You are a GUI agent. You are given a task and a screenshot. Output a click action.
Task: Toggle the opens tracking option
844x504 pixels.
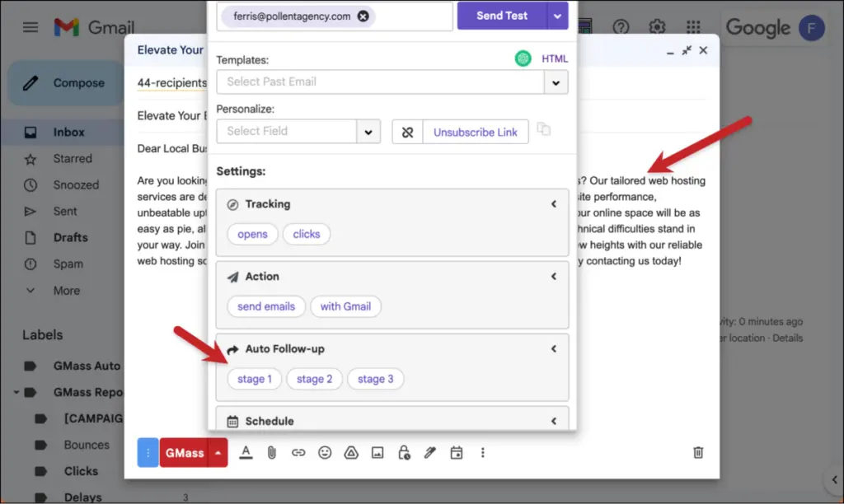(x=252, y=234)
